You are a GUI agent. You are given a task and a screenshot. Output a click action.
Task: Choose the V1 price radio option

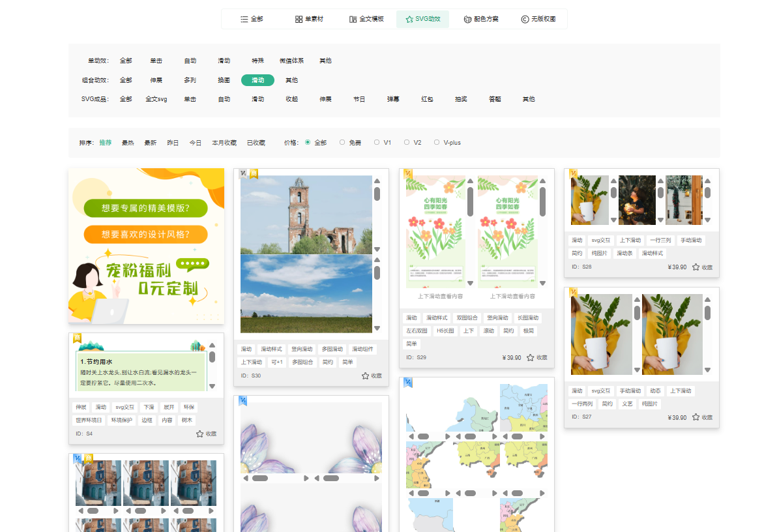point(377,142)
